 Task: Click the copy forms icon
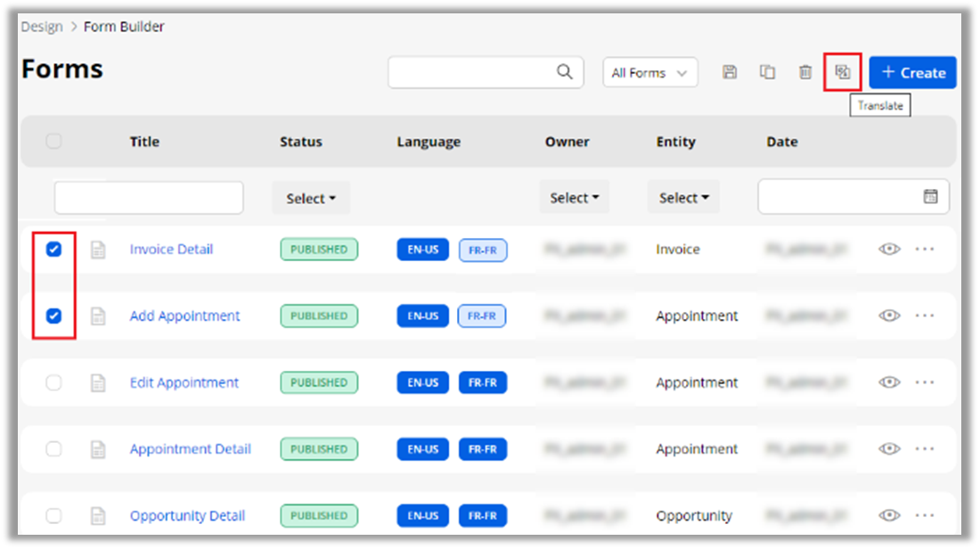pyautogui.click(x=767, y=73)
